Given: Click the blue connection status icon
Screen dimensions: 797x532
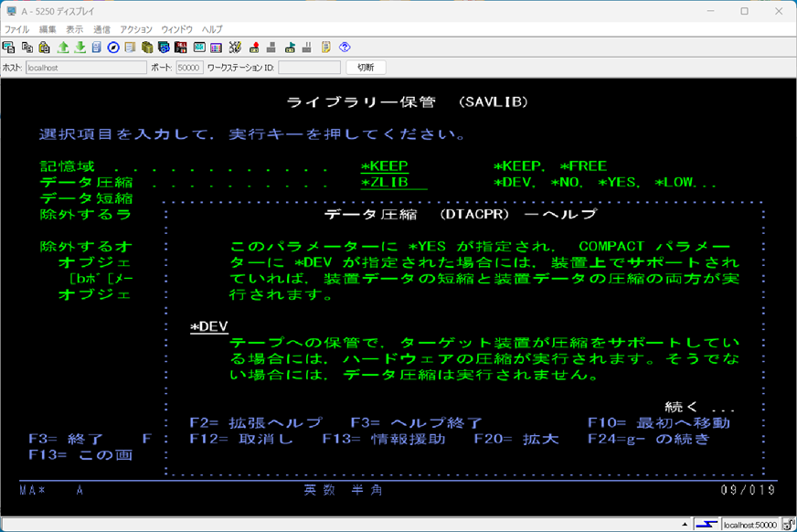Looking at the screenshot, I should [705, 524].
